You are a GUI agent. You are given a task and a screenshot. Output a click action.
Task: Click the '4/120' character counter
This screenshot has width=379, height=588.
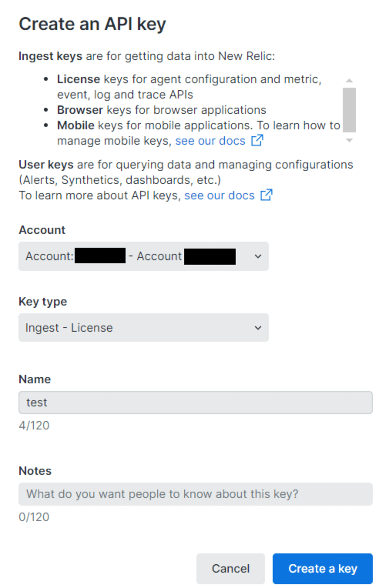pyautogui.click(x=34, y=425)
